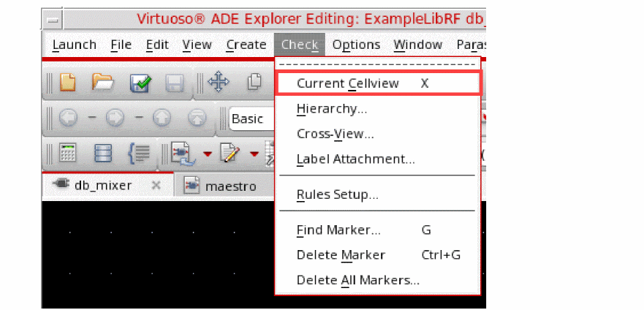Open dropdown arrow beside pencil document icon
This screenshot has width=644, height=310.
[254, 154]
